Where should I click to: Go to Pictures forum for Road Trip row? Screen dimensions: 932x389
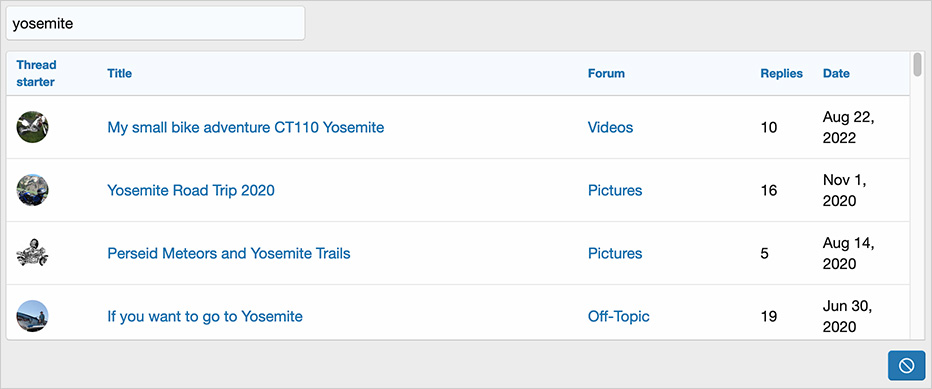[615, 190]
